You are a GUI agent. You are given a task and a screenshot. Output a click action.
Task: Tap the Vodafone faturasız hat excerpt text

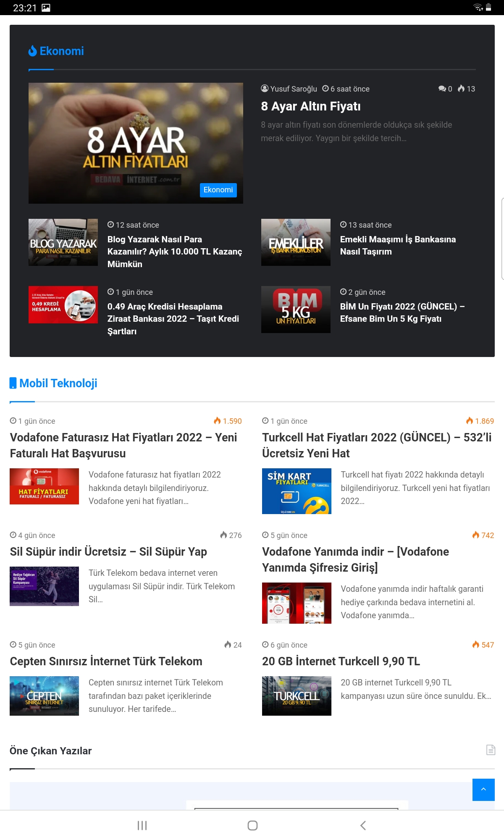(155, 488)
